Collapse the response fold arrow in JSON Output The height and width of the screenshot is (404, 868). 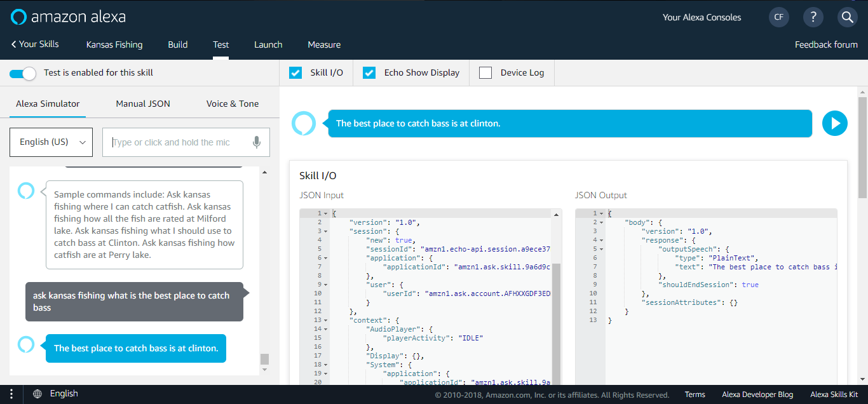601,240
